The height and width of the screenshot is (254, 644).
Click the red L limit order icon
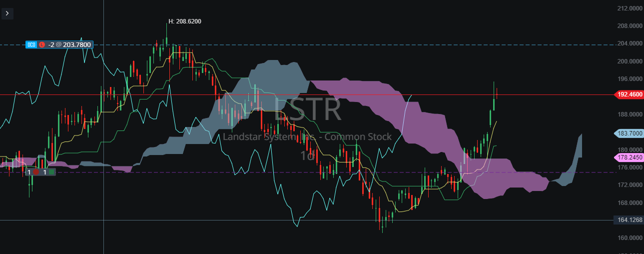42,44
